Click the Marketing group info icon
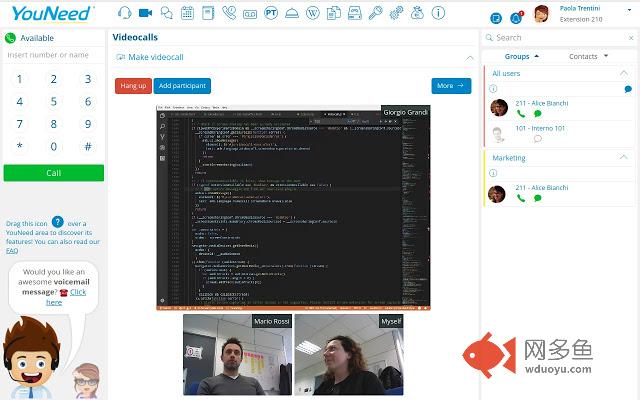640x400 pixels. (x=493, y=173)
